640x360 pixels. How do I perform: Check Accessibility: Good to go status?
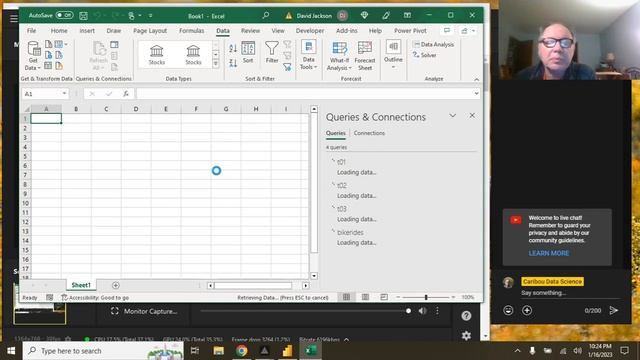[95, 298]
